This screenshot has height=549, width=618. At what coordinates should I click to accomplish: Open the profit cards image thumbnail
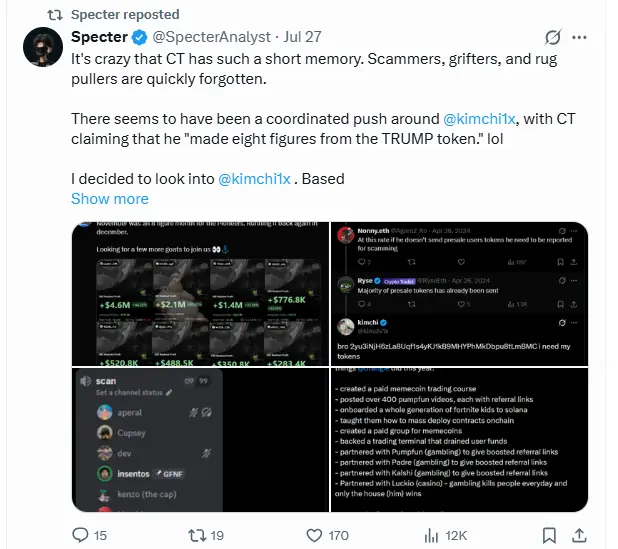[201, 294]
